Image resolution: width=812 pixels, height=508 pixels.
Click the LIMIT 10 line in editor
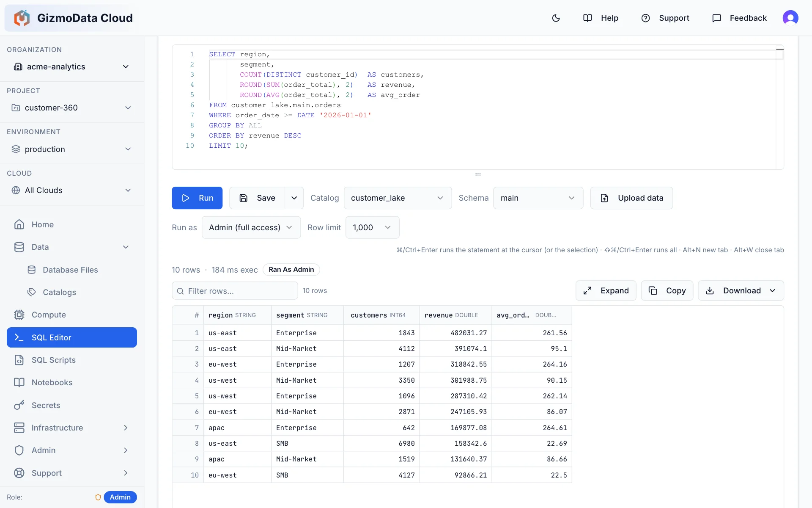coord(228,146)
